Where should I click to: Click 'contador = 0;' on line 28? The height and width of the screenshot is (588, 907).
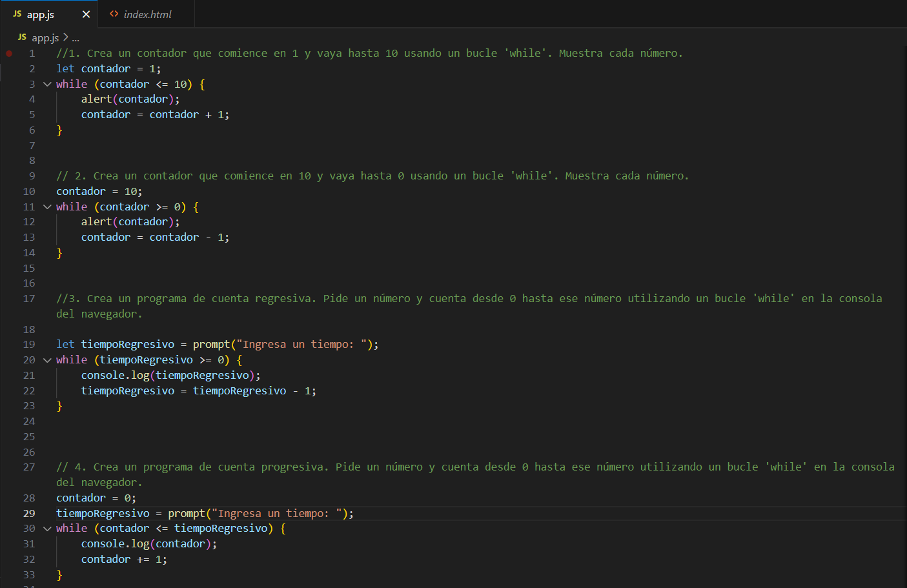tap(96, 498)
